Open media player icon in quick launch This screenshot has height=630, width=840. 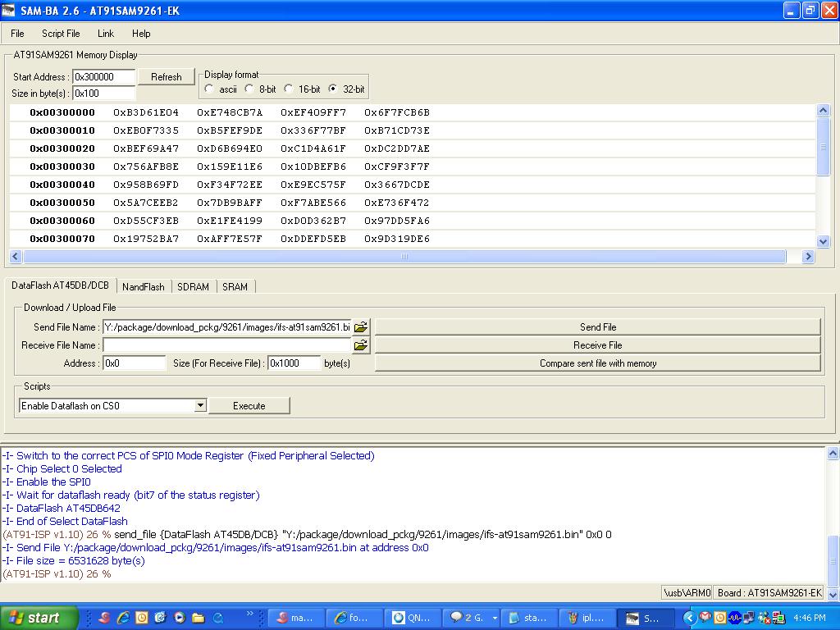(179, 618)
